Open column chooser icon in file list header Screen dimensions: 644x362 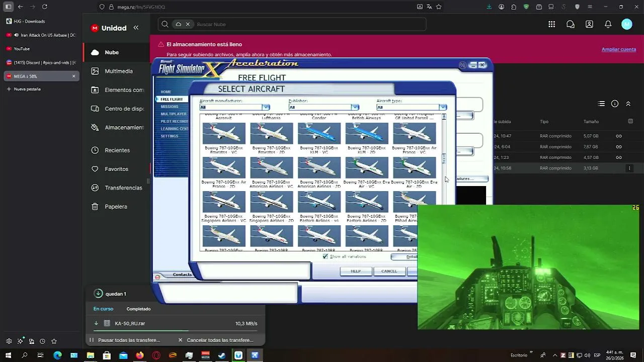pyautogui.click(x=631, y=122)
